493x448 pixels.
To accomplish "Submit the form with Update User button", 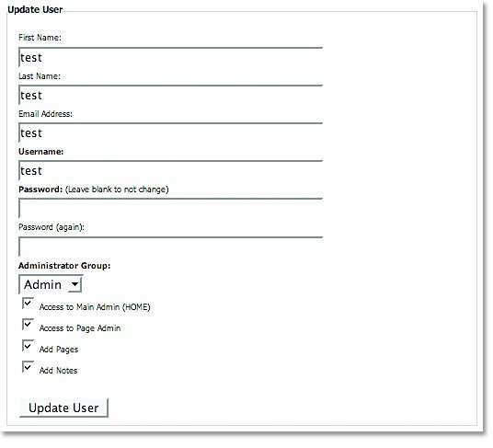I will [x=63, y=408].
